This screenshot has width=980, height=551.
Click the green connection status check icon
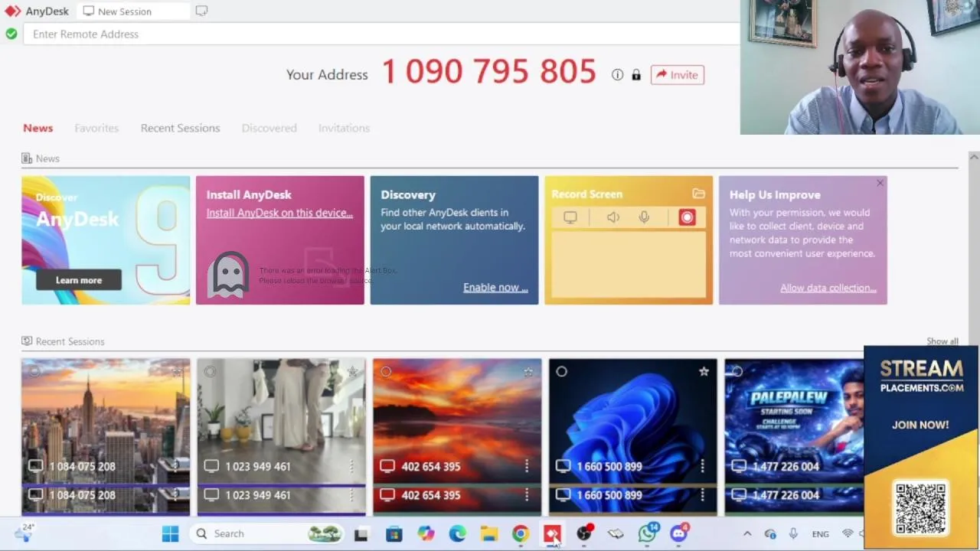(11, 34)
